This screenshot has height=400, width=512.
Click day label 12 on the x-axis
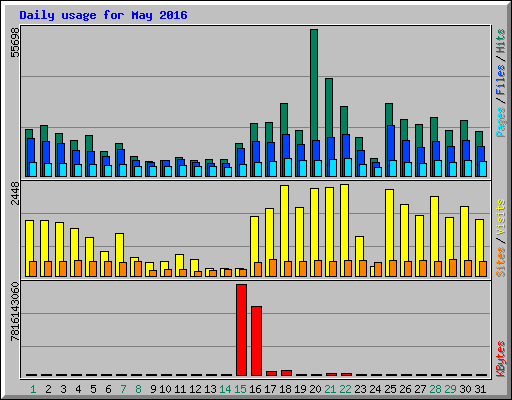pos(195,389)
